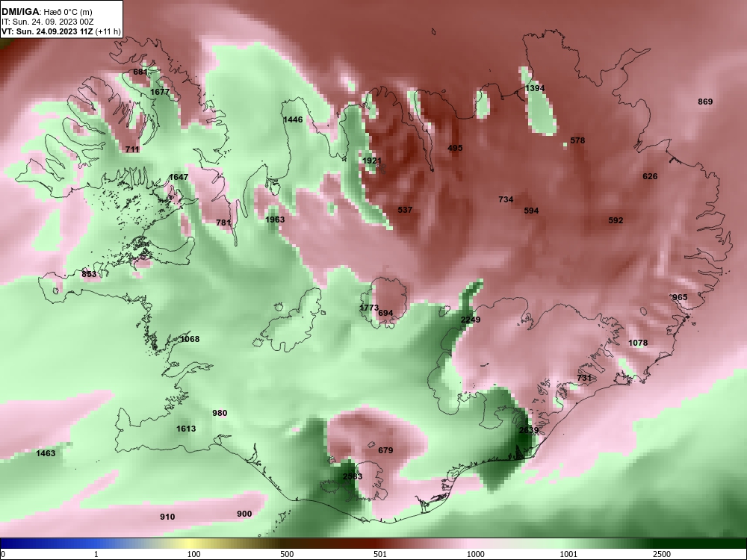Click the 1647 height label
The width and height of the screenshot is (747, 560).
179,177
